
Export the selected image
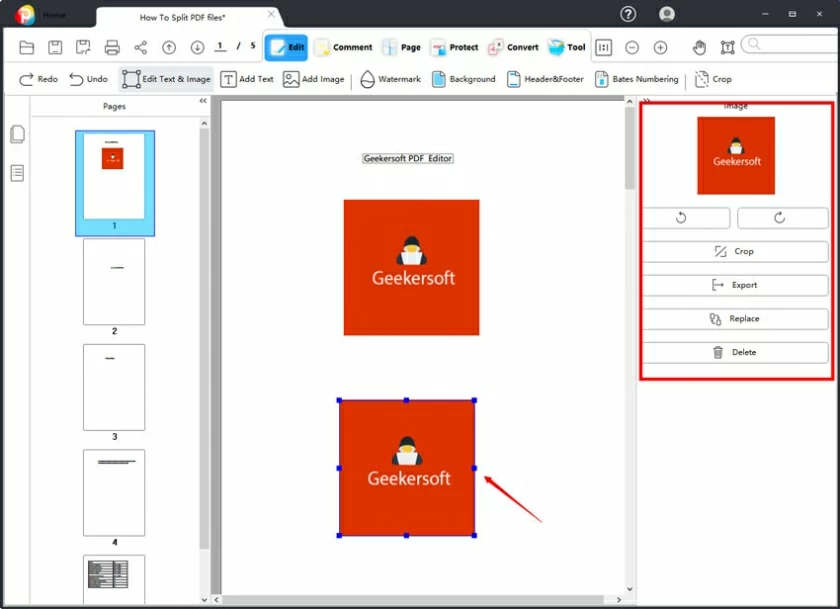(735, 285)
